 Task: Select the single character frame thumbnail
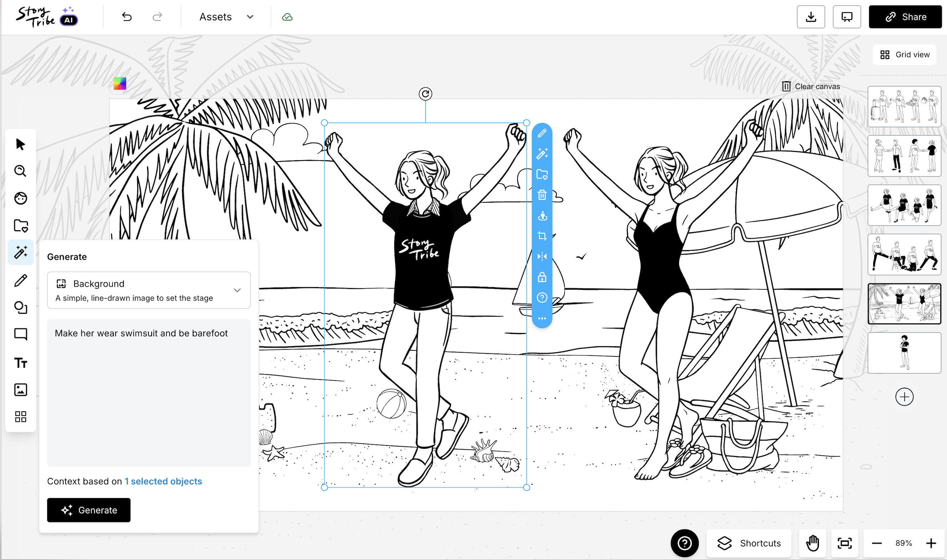(904, 353)
